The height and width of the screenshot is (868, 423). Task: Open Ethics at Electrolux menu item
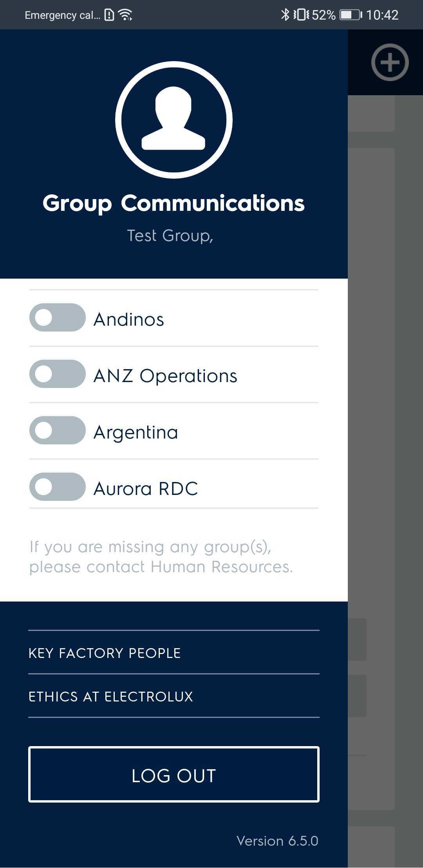click(x=111, y=696)
